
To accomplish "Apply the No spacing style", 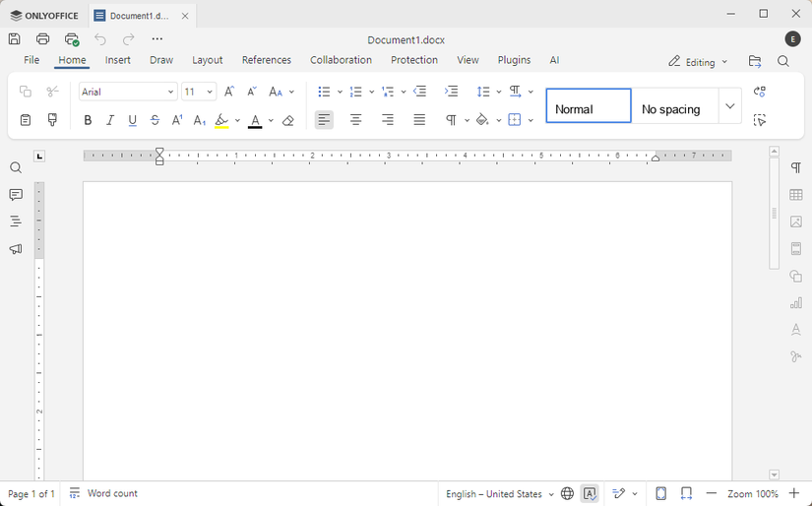I will click(673, 107).
